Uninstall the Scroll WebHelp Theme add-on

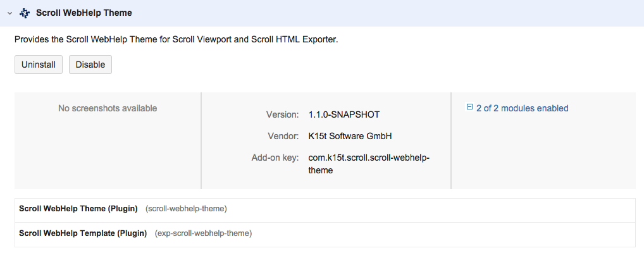(39, 65)
